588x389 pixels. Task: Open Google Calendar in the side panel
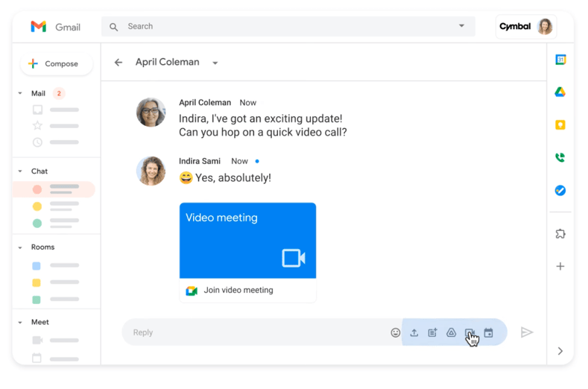560,60
